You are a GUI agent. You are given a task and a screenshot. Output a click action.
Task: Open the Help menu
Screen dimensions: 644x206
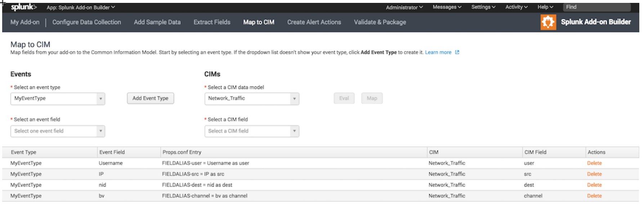tap(545, 7)
